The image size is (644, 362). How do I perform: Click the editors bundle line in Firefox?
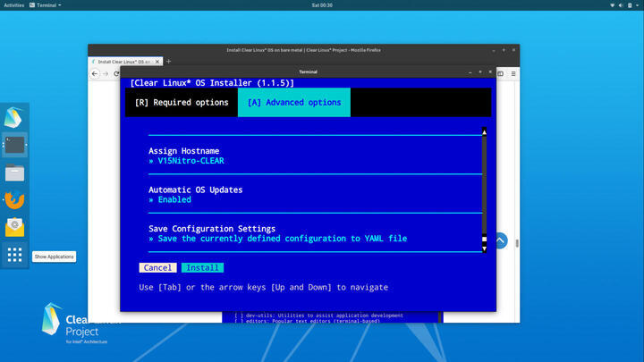point(307,321)
